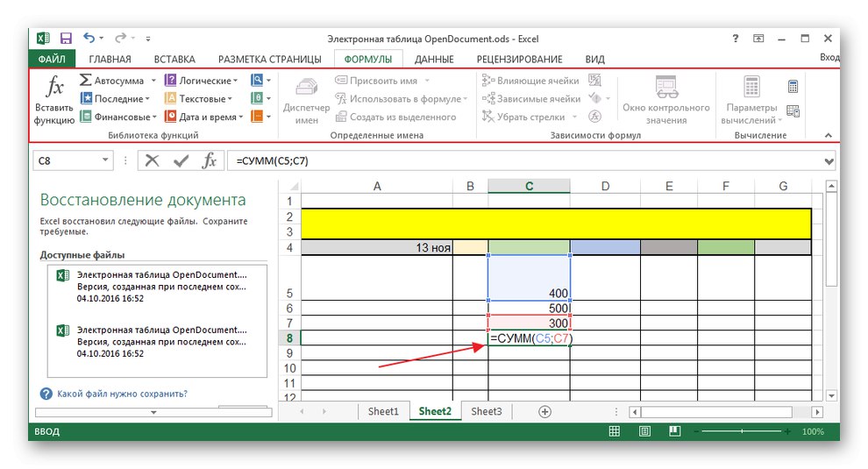868x469 pixels.
Task: Click the save icon in quick access toolbar
Action: 66,39
